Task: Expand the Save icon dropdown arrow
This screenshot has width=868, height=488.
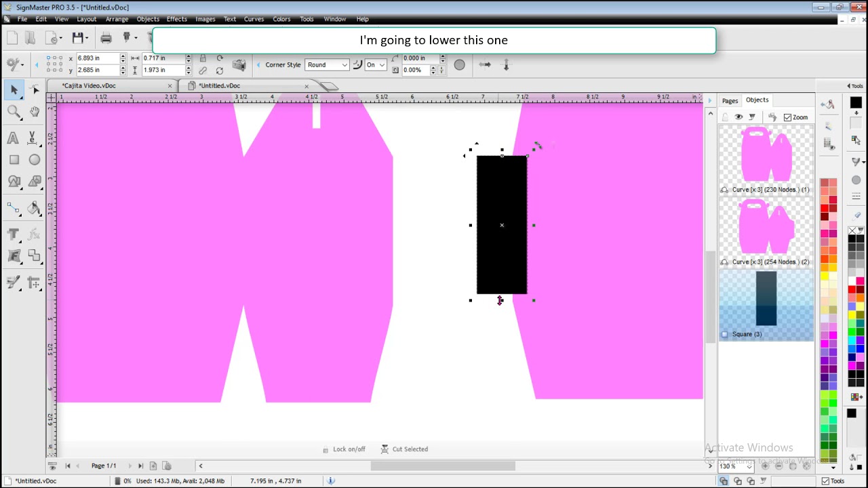Action: click(x=88, y=38)
